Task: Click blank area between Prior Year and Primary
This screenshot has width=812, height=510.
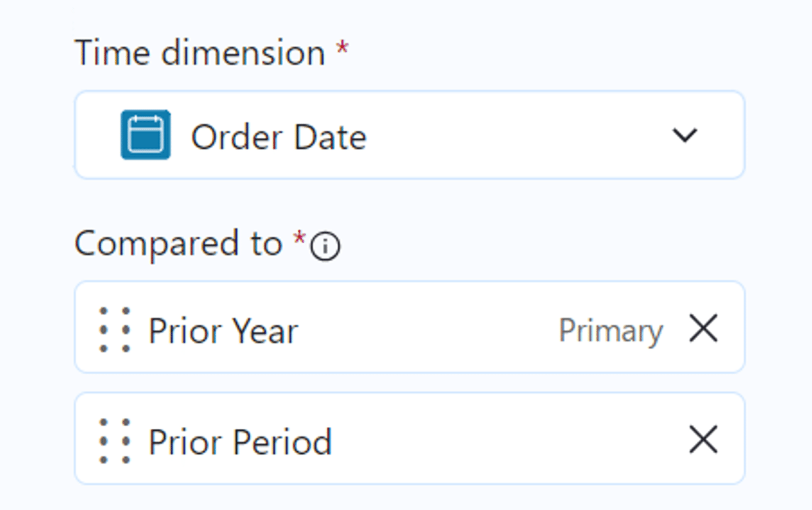Action: [x=426, y=330]
